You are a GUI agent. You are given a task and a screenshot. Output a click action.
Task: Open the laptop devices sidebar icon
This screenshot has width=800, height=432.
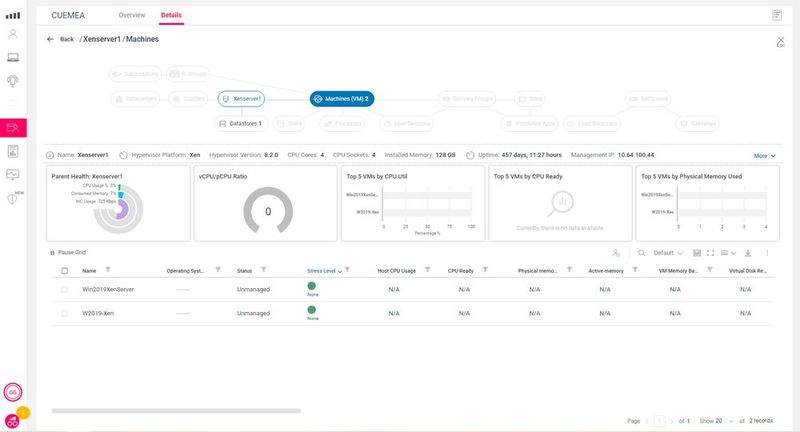pyautogui.click(x=13, y=57)
